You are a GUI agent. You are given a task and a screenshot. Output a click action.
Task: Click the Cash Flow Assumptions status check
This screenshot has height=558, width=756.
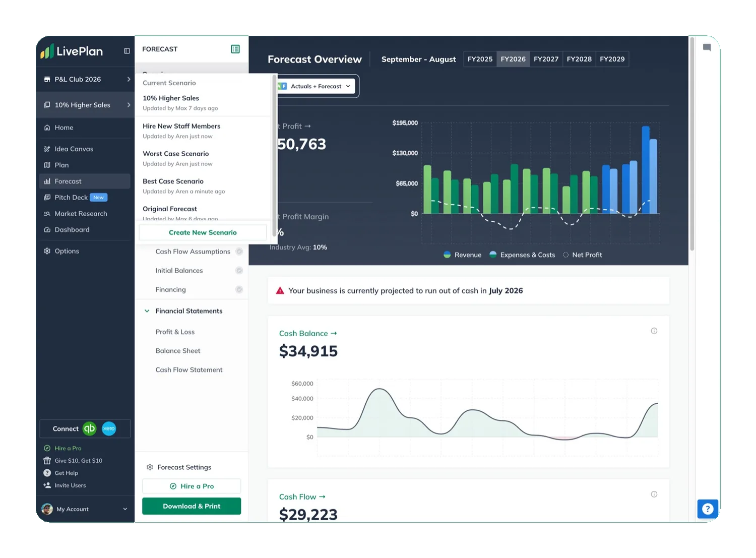[x=239, y=252]
